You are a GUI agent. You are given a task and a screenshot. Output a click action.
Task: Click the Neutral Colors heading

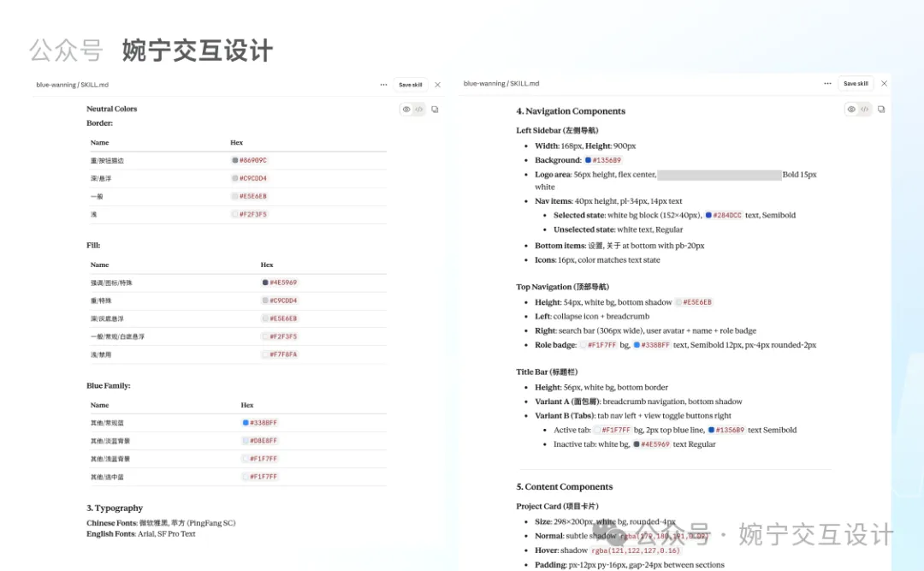(x=112, y=109)
